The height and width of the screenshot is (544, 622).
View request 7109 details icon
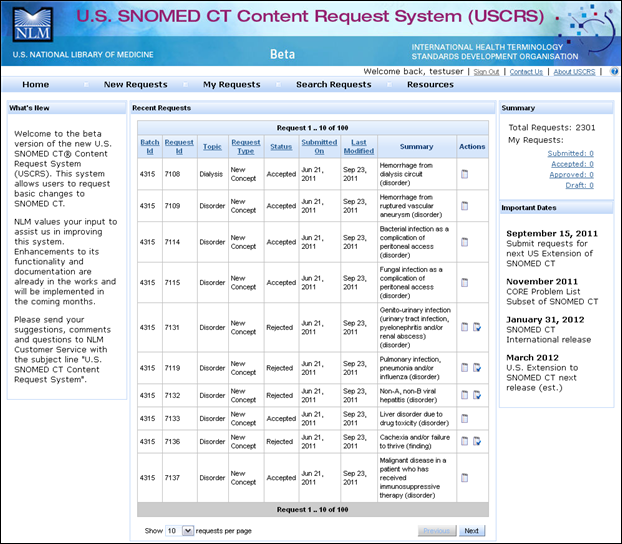(x=465, y=206)
